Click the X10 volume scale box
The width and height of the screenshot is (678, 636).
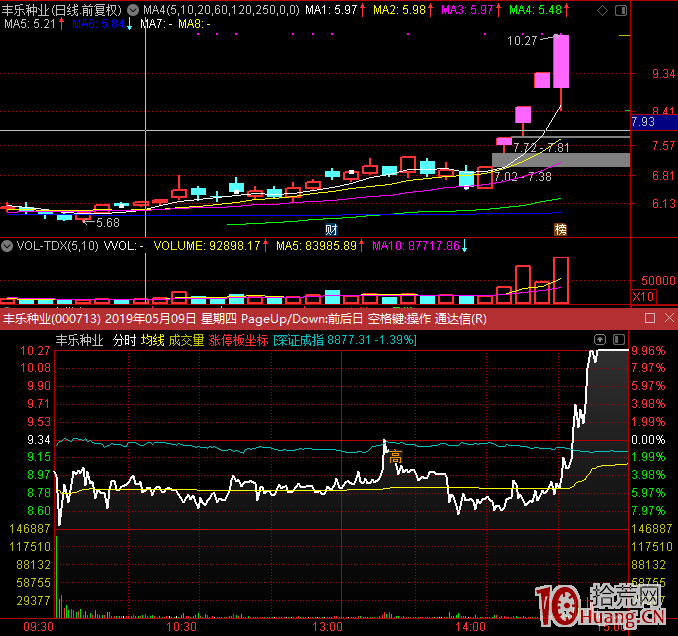pos(643,297)
